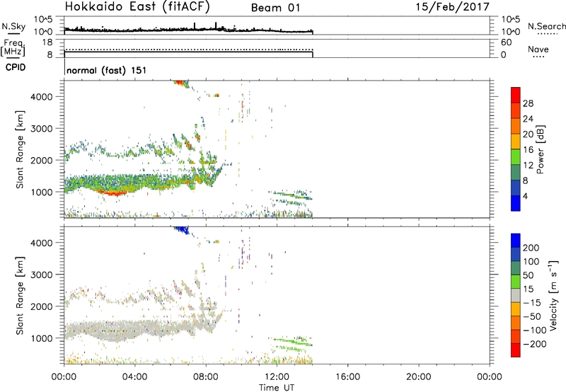Click the 'Slant Range [km]' label of velocity panel
566x392 pixels.
point(20,295)
